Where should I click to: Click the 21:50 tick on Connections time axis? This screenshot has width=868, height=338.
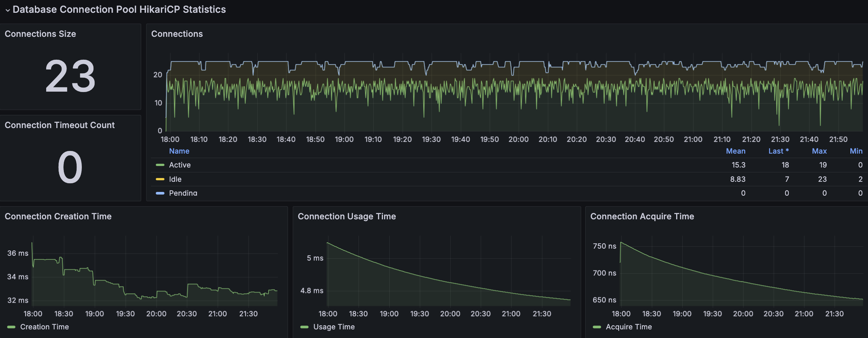[838, 139]
